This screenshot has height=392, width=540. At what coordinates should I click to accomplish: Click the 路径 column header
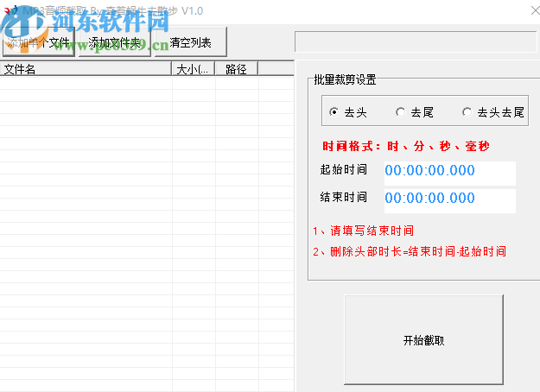(x=236, y=69)
